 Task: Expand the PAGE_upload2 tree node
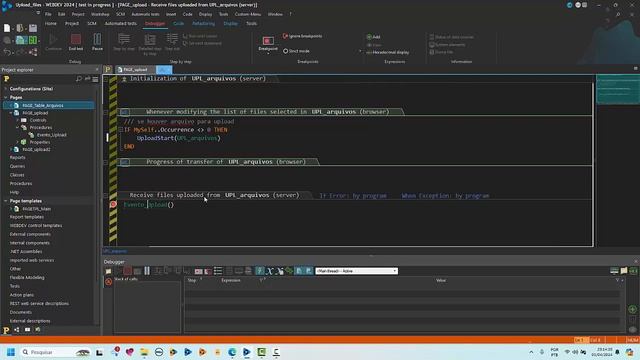coord(11,150)
